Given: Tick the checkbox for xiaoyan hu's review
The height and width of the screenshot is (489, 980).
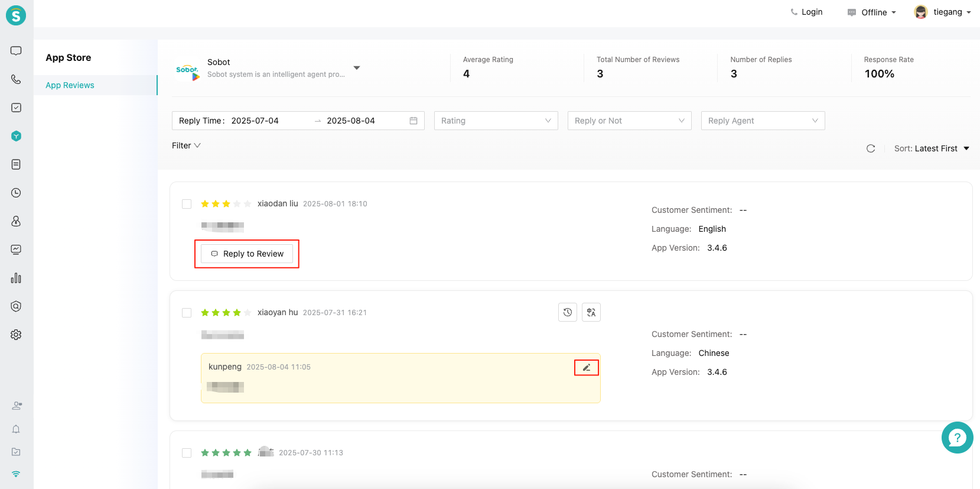Looking at the screenshot, I should pyautogui.click(x=187, y=313).
